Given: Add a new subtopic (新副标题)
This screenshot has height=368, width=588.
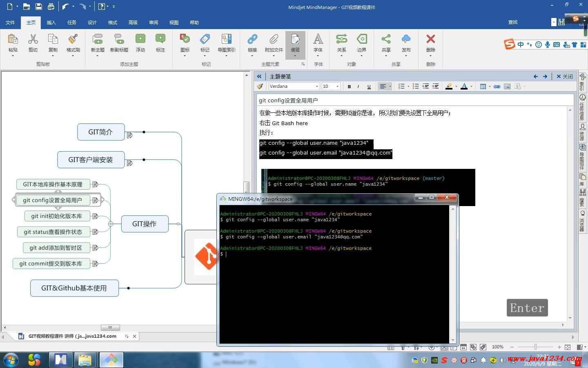Looking at the screenshot, I should click(x=119, y=39).
